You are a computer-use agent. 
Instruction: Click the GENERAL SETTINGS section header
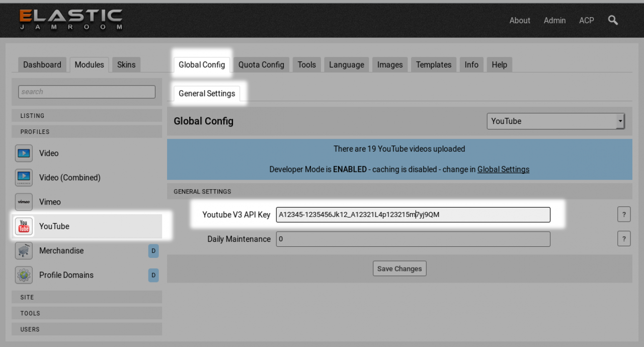click(399, 191)
